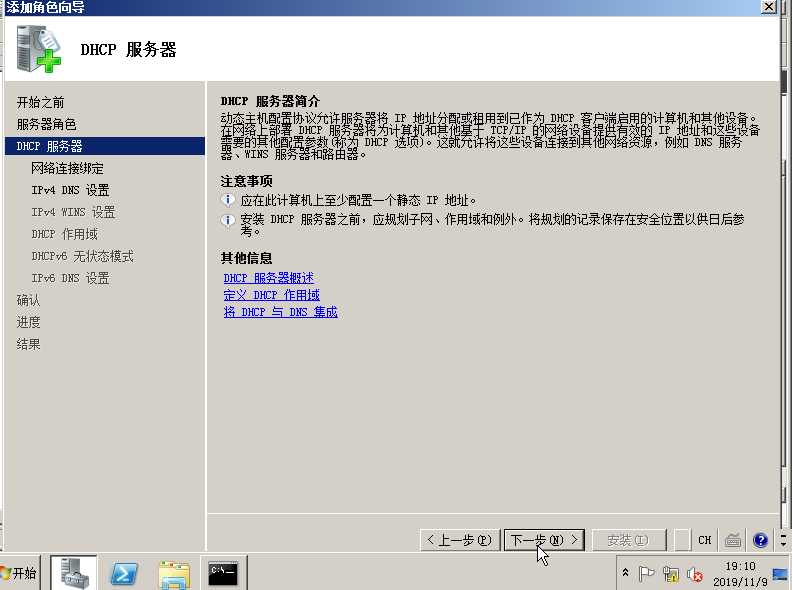Select the 确认 step
This screenshot has height=590, width=792.
pos(28,300)
